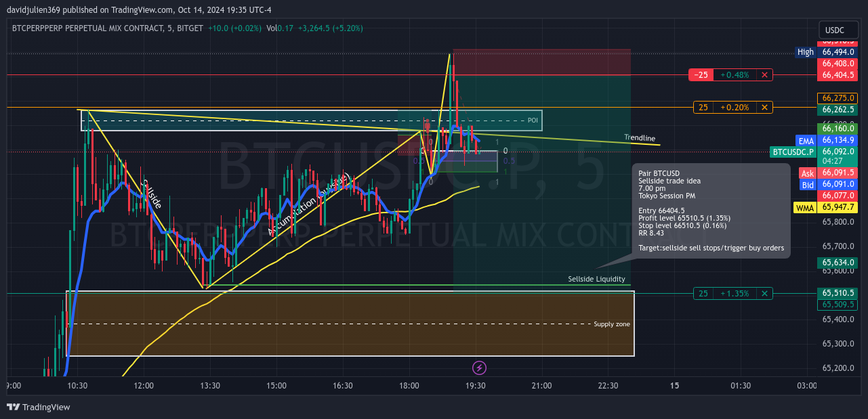Click the 65,634.0 price tag
Image resolution: width=868 pixels, height=419 pixels.
click(838, 262)
